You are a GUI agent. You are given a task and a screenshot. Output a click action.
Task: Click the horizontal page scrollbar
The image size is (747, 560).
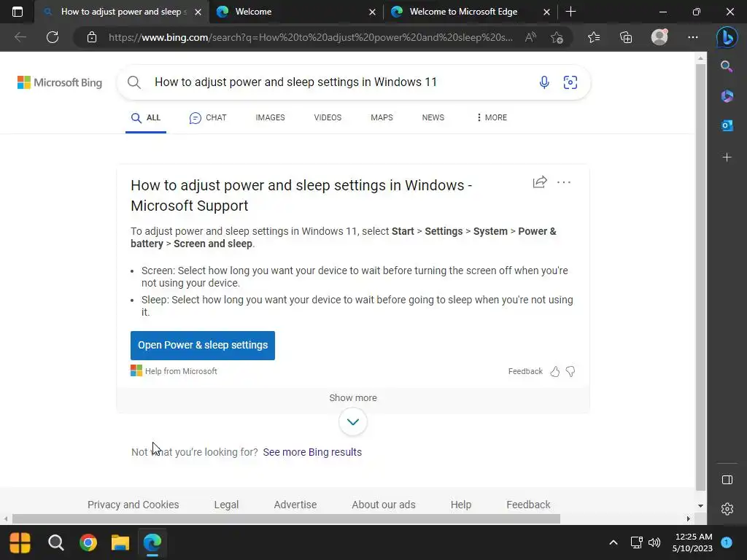286,518
